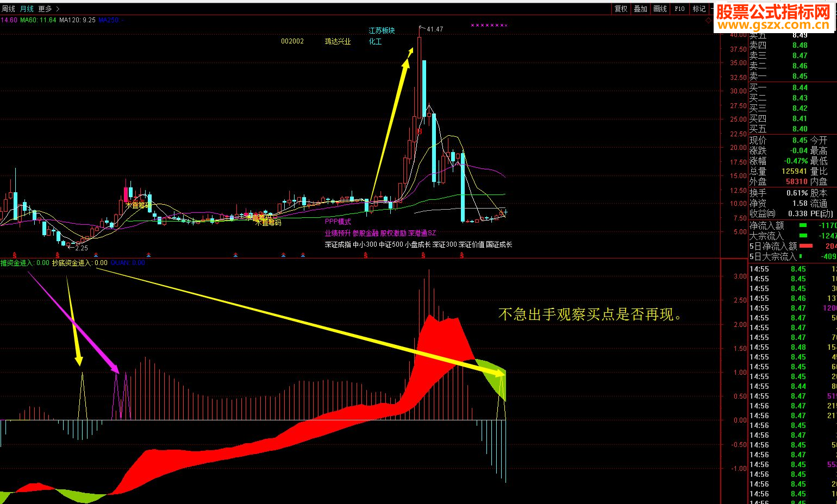Click the 2.25 low price label

click(81, 248)
